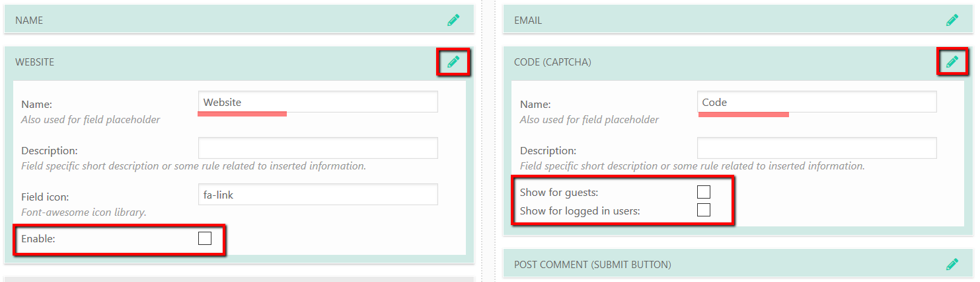Click the pencil icon on CODE (CAPTCHA) panel

952,62
